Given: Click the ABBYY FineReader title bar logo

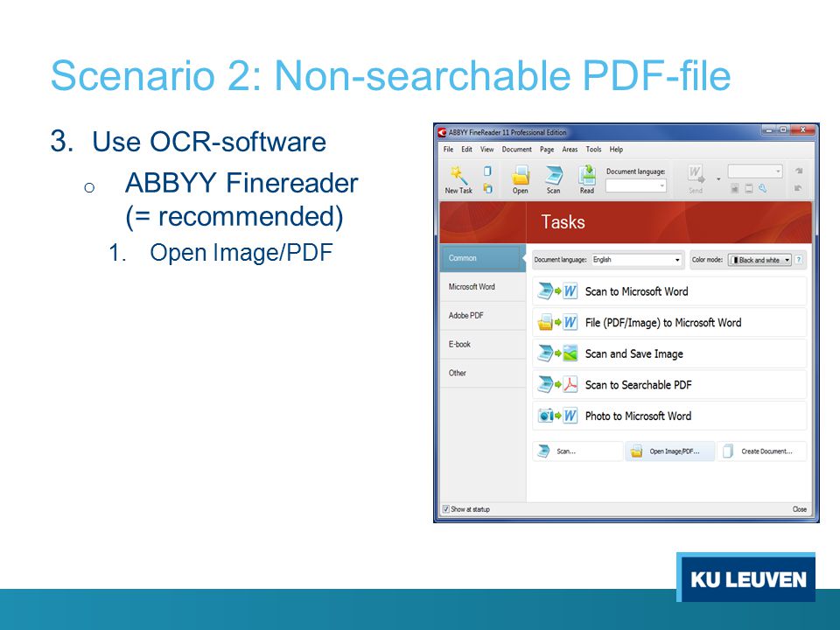Looking at the screenshot, I should pyautogui.click(x=442, y=132).
